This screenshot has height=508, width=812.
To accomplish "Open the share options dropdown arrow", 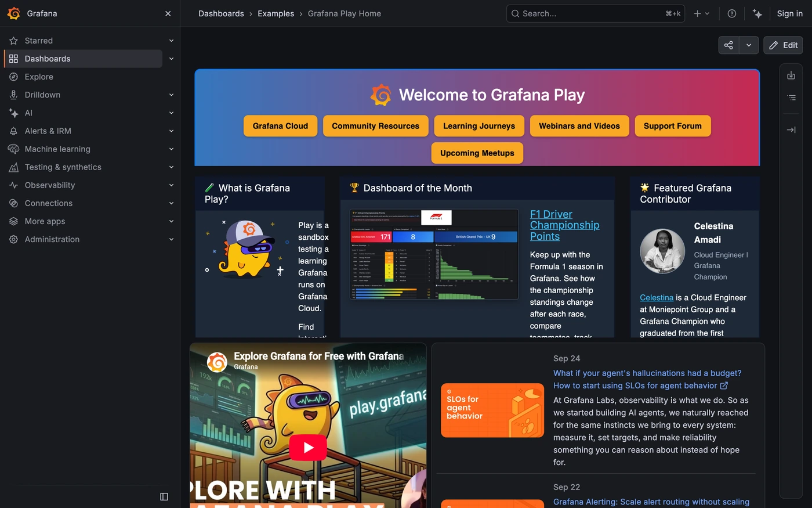I will point(749,45).
